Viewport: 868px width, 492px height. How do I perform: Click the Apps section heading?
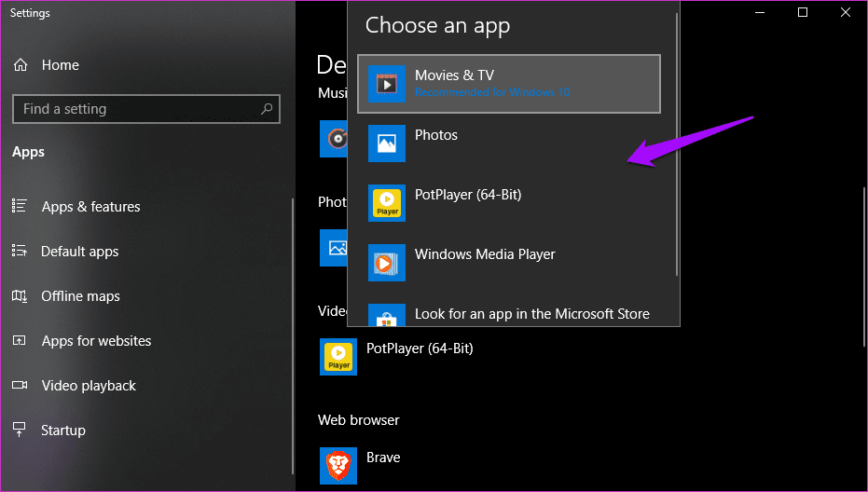(28, 152)
